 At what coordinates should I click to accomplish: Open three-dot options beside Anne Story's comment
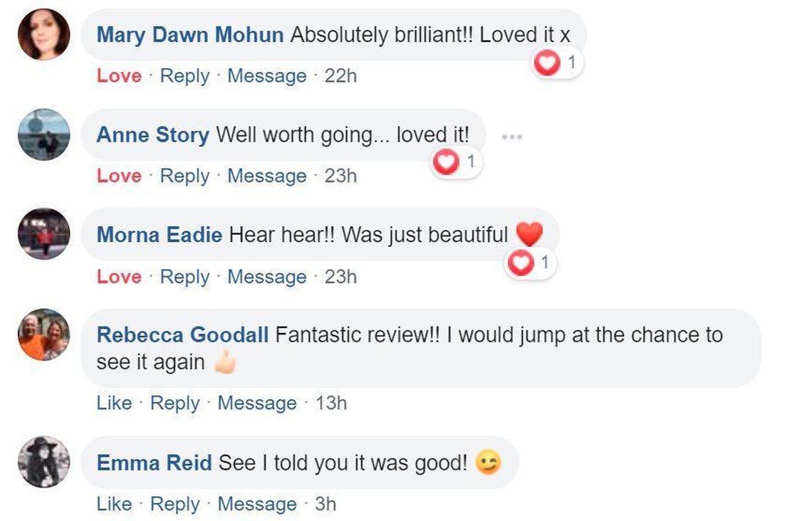click(x=511, y=136)
